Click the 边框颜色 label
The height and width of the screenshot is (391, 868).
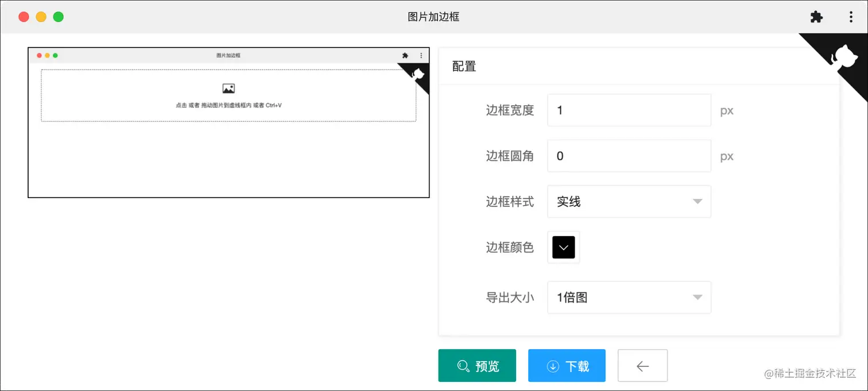(510, 247)
